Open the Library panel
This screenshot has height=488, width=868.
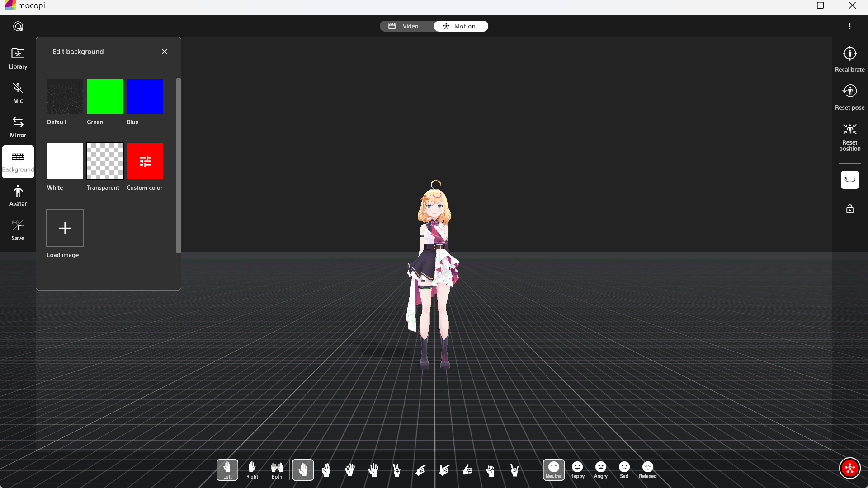pos(18,58)
